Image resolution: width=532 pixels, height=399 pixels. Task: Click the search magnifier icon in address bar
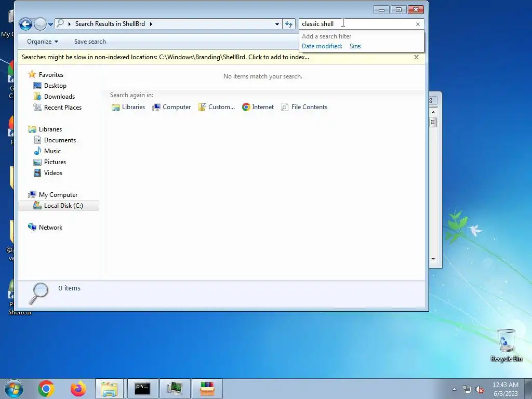point(60,23)
